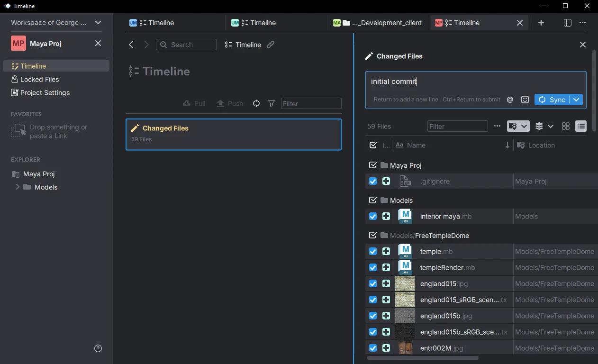Open the entr002M.jpg thumbnail

(x=405, y=348)
